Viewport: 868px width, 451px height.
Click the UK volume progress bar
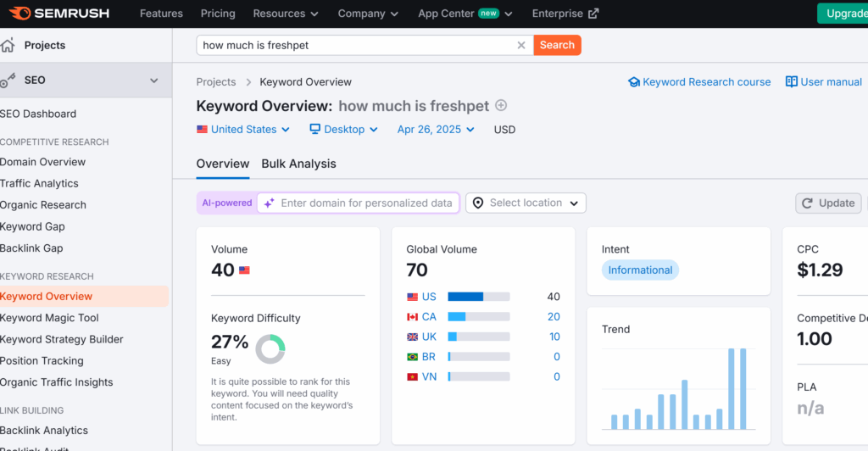479,337
